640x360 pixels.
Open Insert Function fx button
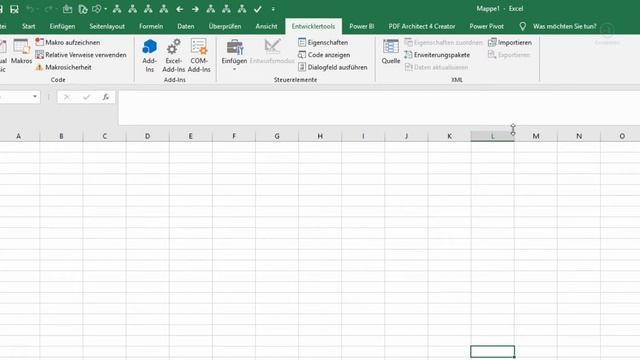(x=106, y=97)
